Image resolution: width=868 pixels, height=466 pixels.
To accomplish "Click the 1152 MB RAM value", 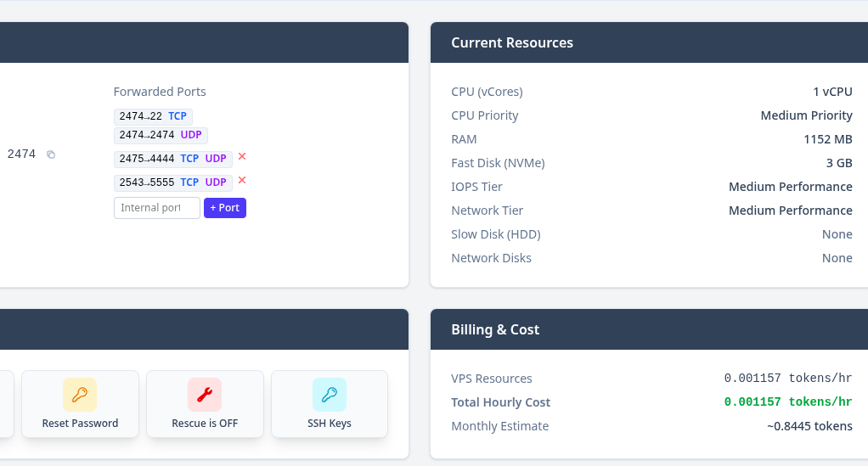I will coord(827,139).
